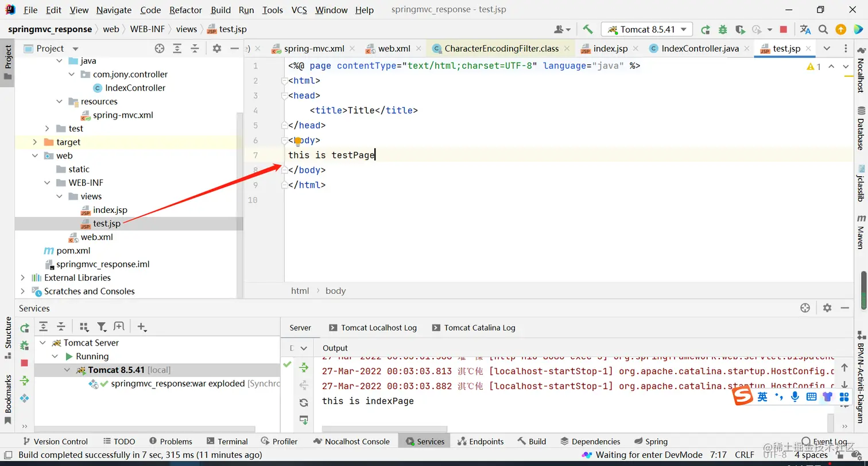
Task: Open the Problems tool window
Action: pyautogui.click(x=170, y=441)
